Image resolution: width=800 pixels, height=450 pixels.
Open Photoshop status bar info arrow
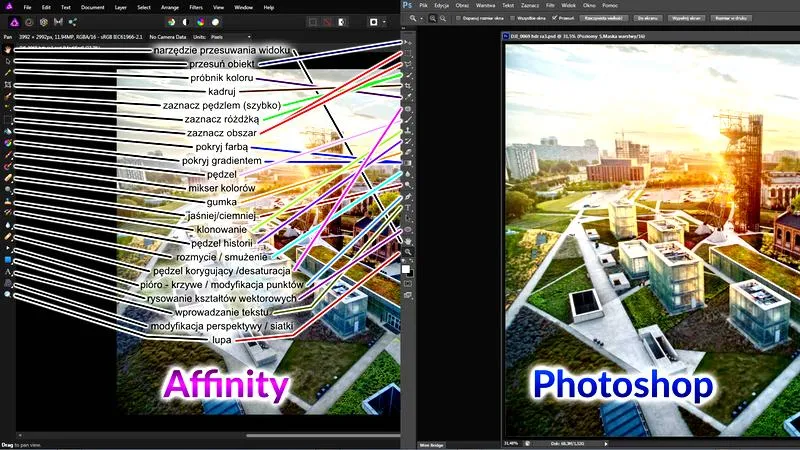click(606, 444)
